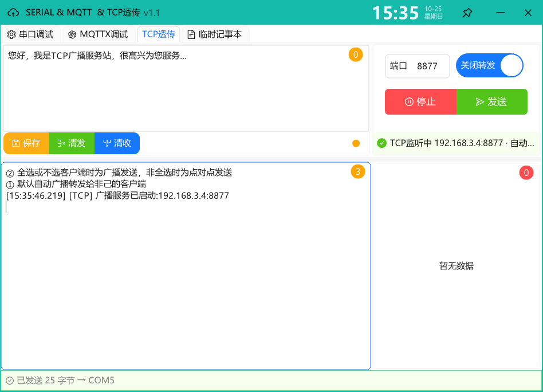Minimize the SERIAL & MQTT window
The image size is (543, 392).
tap(501, 13)
